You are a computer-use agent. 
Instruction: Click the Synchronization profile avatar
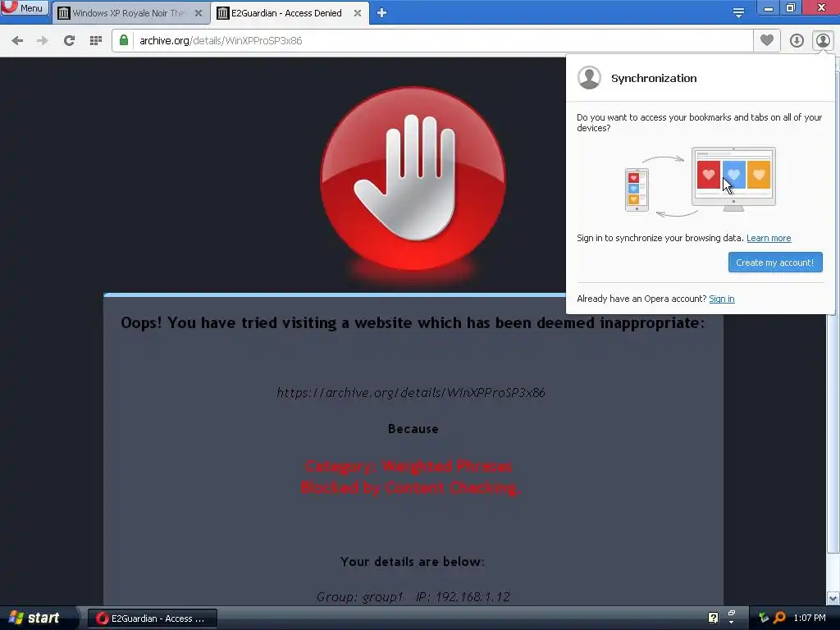tap(589, 78)
